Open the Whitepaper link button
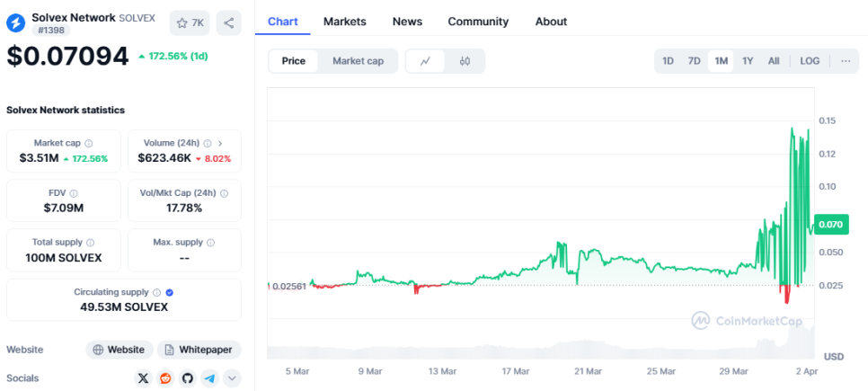868x391 pixels. tap(199, 350)
